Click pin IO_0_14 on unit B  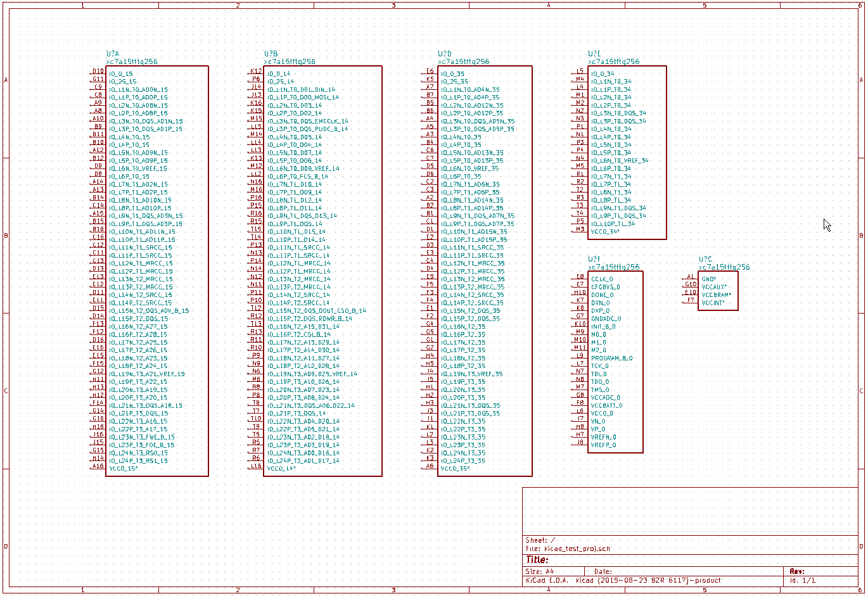coord(279,74)
